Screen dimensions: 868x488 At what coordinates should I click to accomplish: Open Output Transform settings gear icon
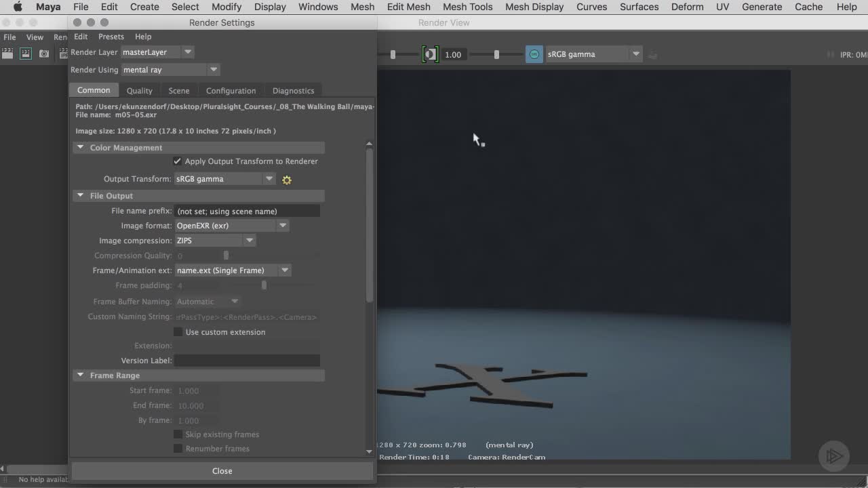click(x=287, y=180)
